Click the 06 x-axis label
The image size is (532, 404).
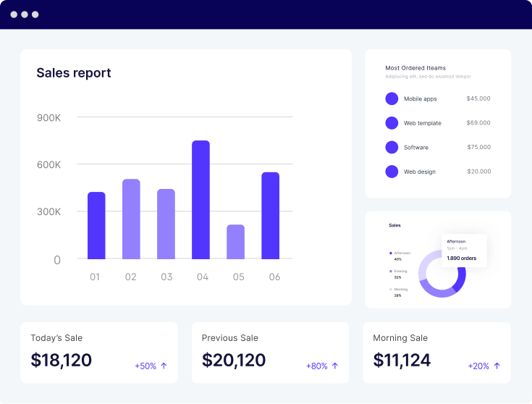click(274, 277)
